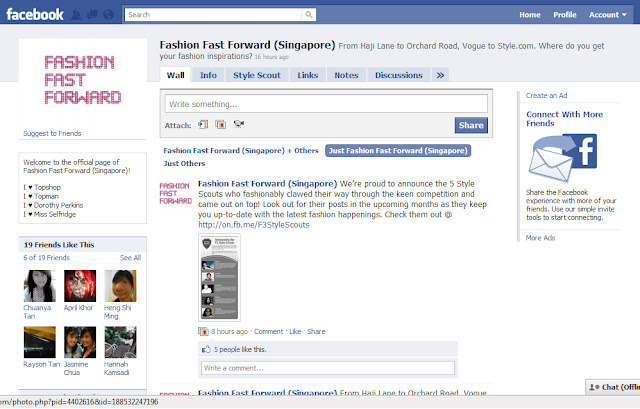640x409 pixels.
Task: Click Share link under the post
Action: pyautogui.click(x=316, y=331)
